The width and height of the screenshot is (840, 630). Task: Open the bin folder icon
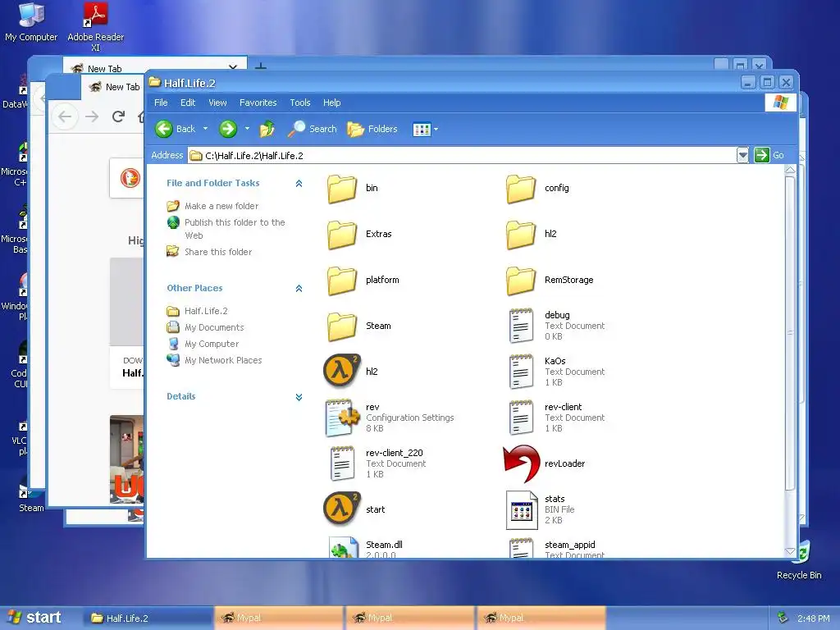(x=342, y=189)
